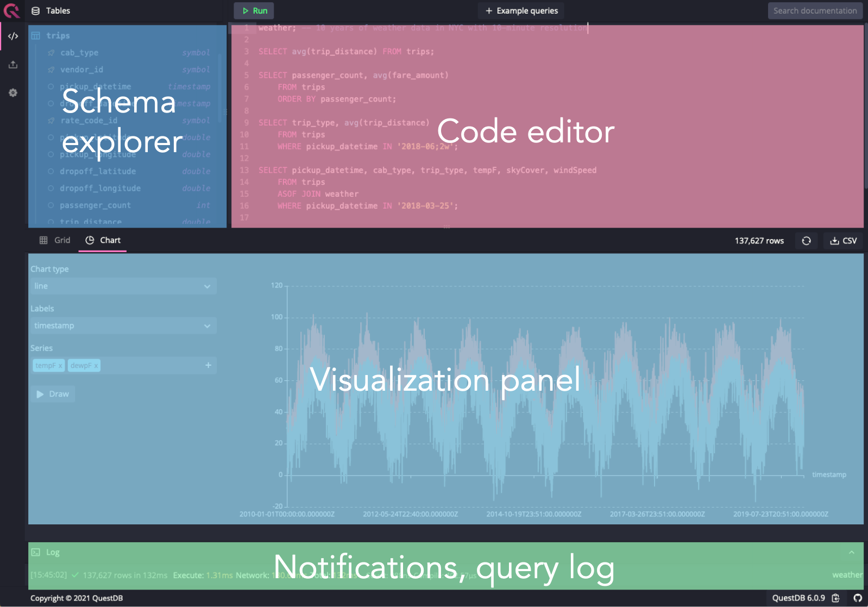The height and width of the screenshot is (607, 868).
Task: Open the settings gear sidebar icon
Action: coord(13,93)
